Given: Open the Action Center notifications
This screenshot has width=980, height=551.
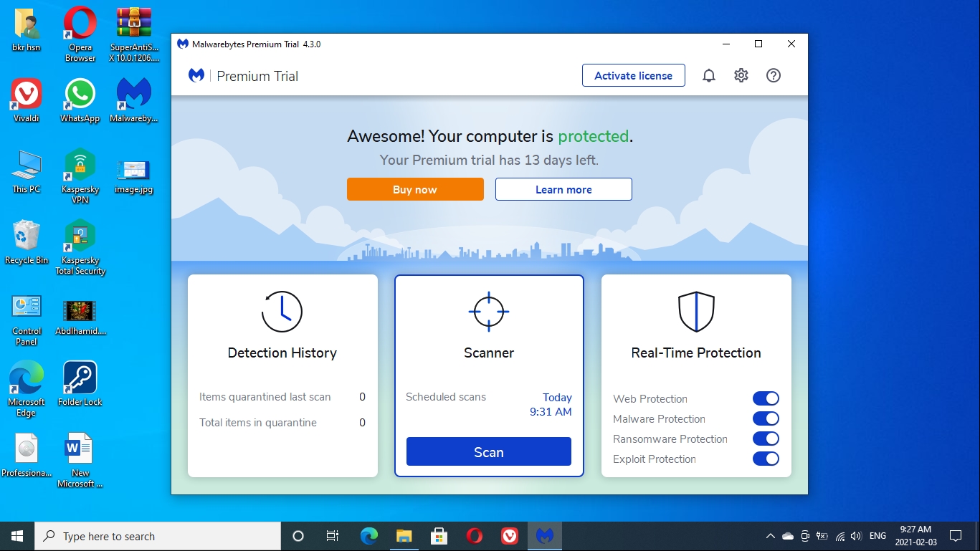Looking at the screenshot, I should coord(956,536).
